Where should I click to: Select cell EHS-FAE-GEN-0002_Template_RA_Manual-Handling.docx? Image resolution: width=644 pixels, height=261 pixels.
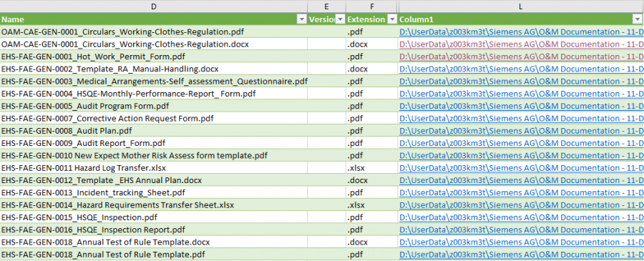154,69
